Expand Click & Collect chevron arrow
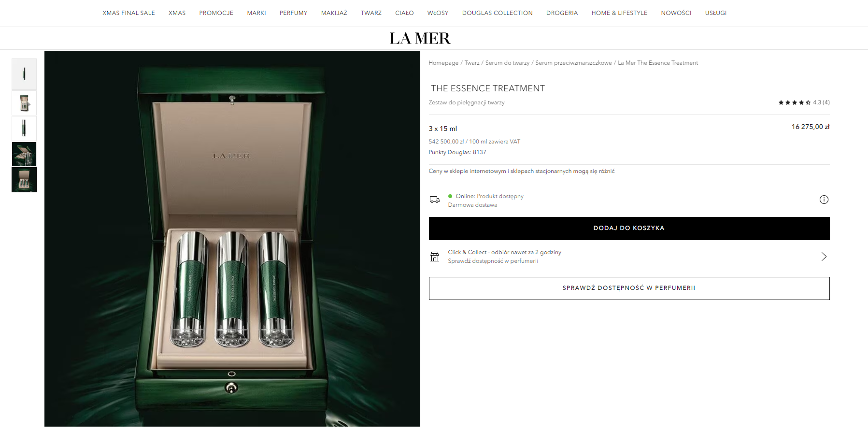Image resolution: width=868 pixels, height=430 pixels. pos(824,257)
